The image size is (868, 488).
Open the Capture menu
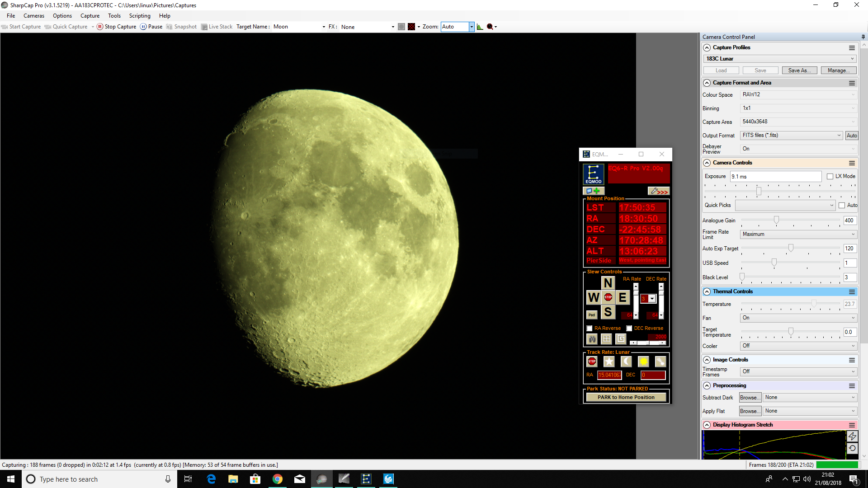coord(90,16)
